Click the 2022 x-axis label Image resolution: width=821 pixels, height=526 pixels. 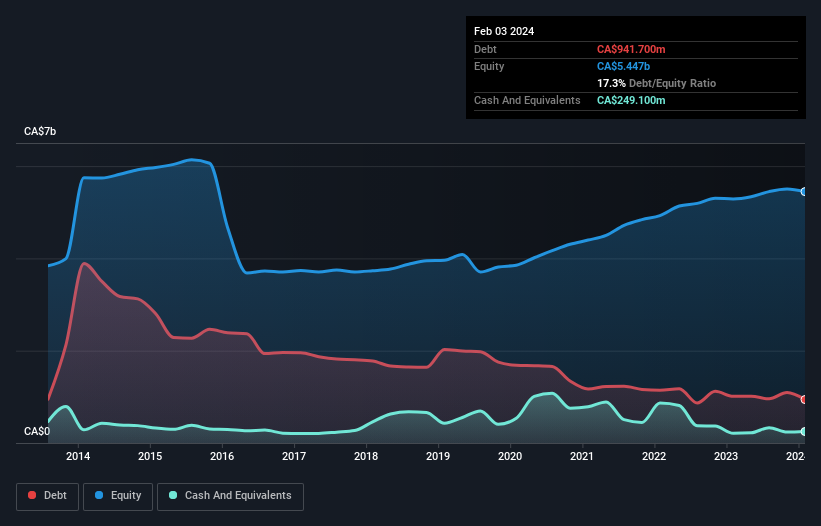[x=654, y=456]
